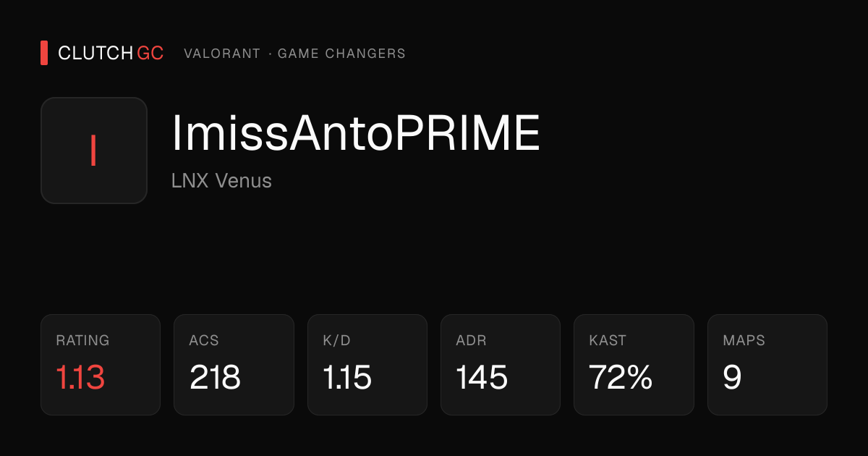
Task: Open the K/D stat card
Action: [367, 365]
